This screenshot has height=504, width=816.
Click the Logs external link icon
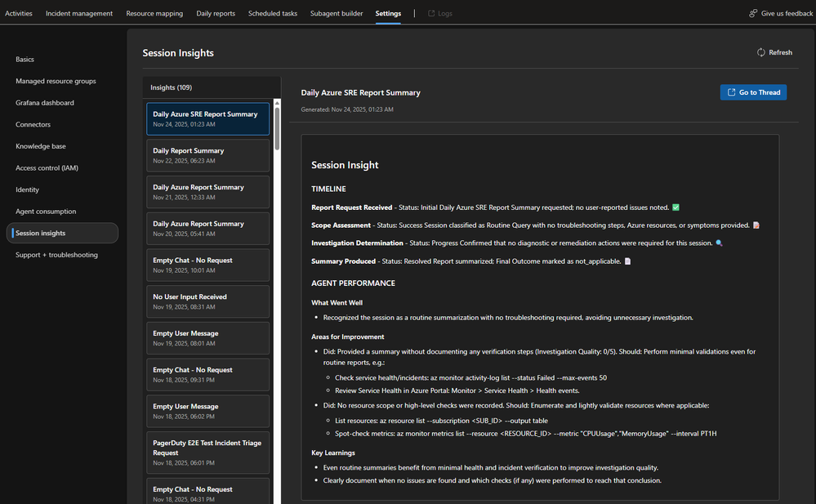pyautogui.click(x=431, y=14)
